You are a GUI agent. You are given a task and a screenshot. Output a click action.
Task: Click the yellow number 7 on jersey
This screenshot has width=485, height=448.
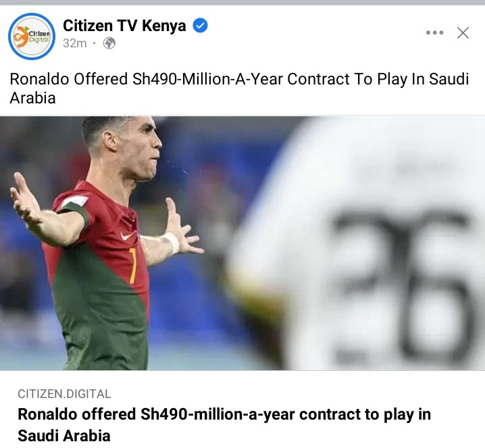[x=132, y=266]
